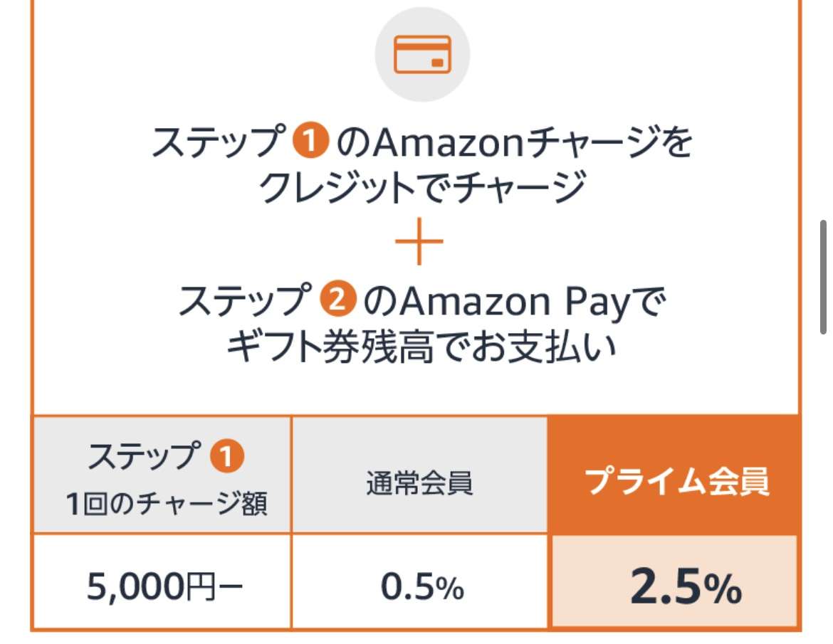Click the step 1 badge in table header
833x644 pixels.
click(227, 456)
